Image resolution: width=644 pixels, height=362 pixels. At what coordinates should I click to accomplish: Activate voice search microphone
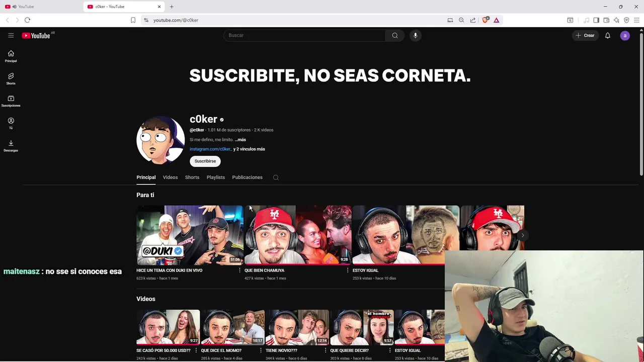[416, 35]
